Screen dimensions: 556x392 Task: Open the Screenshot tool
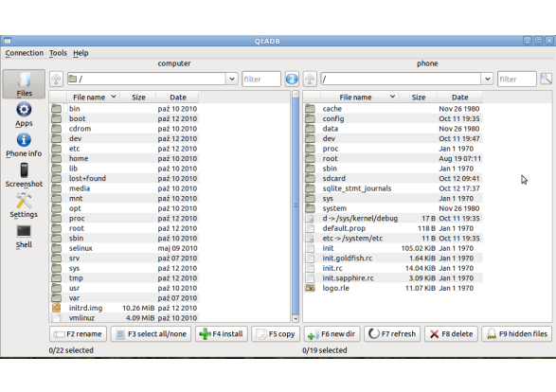coord(24,175)
